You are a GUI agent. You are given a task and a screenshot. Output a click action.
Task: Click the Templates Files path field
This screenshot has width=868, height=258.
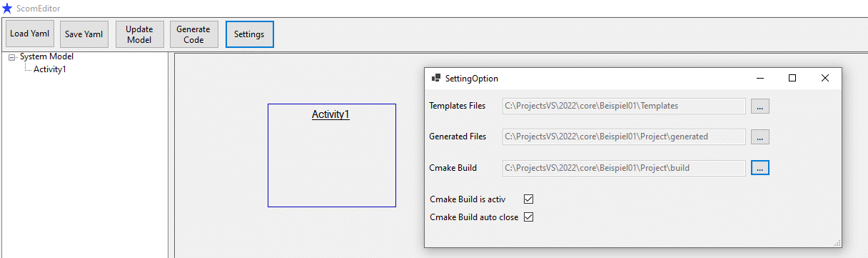pyautogui.click(x=625, y=106)
